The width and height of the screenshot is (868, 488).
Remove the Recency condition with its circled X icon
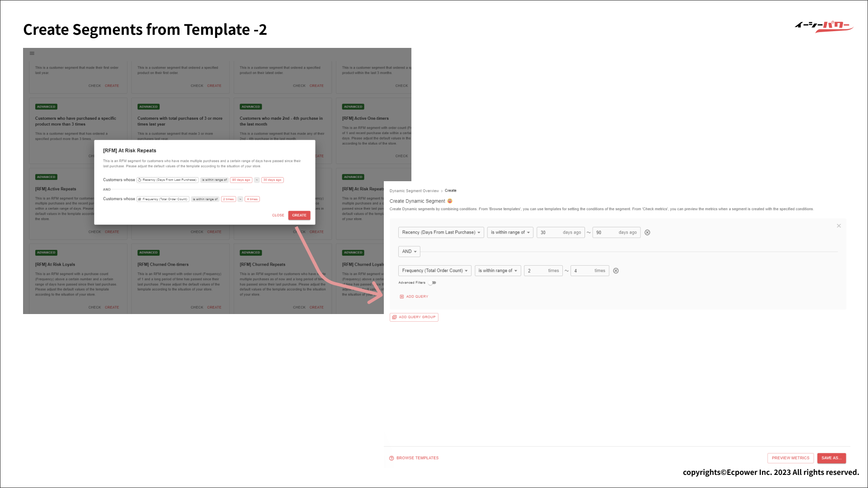coord(647,233)
